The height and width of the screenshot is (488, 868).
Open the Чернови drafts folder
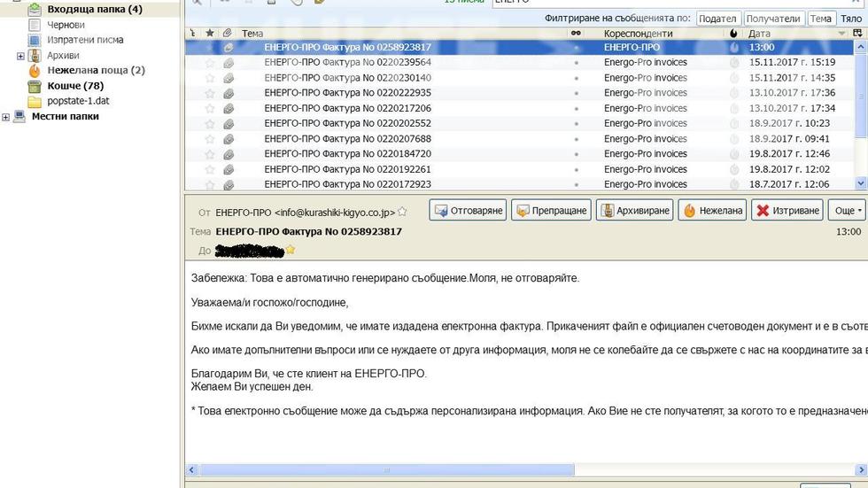[x=66, y=25]
